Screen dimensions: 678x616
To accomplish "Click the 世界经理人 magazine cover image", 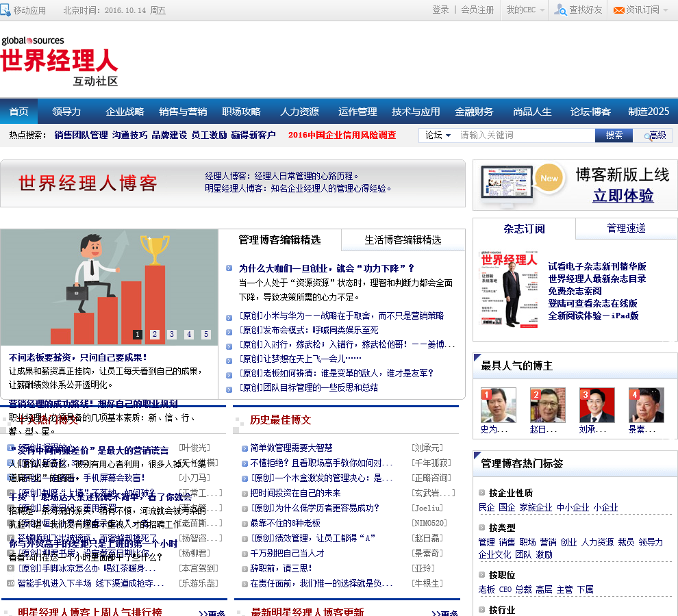I will [509, 290].
